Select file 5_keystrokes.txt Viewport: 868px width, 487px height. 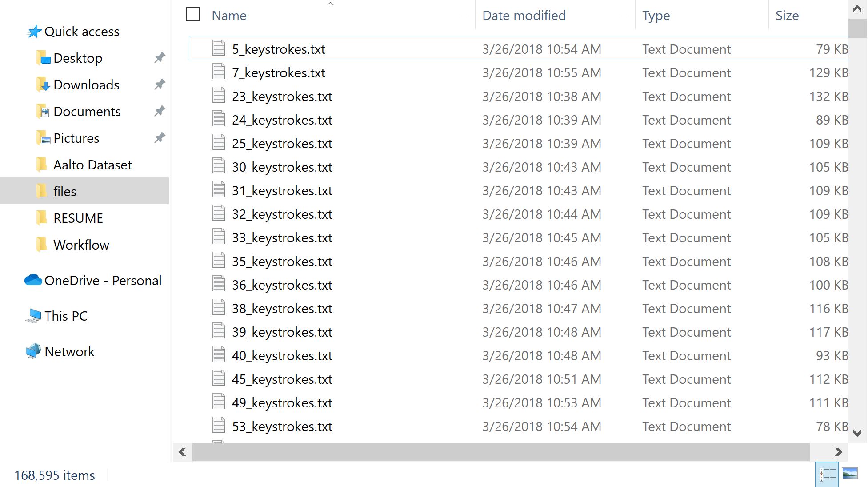(x=278, y=49)
